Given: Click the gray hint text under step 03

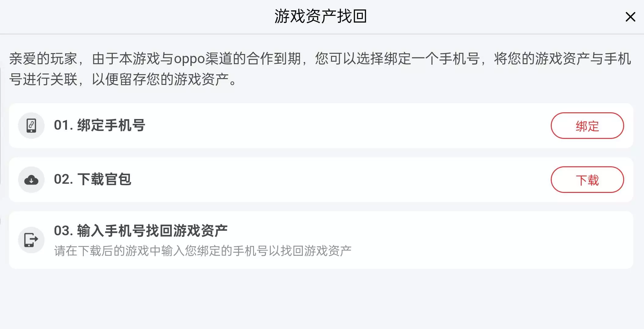Looking at the screenshot, I should click(202, 251).
